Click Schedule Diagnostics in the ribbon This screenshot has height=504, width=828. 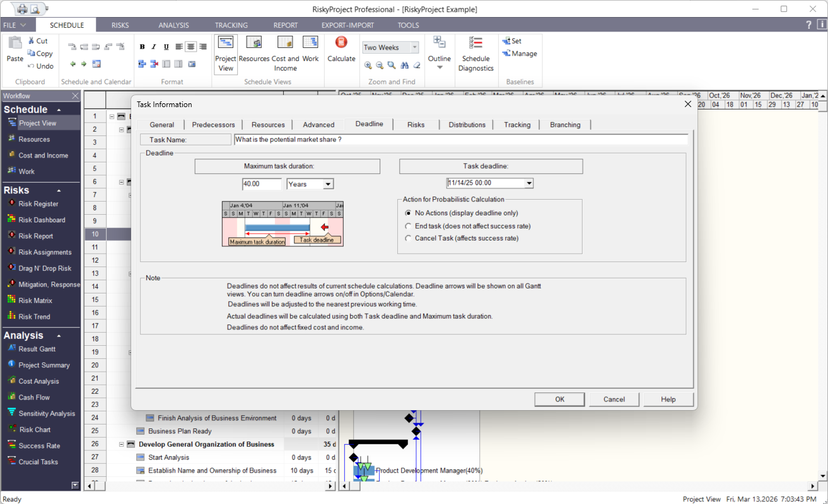tap(475, 54)
